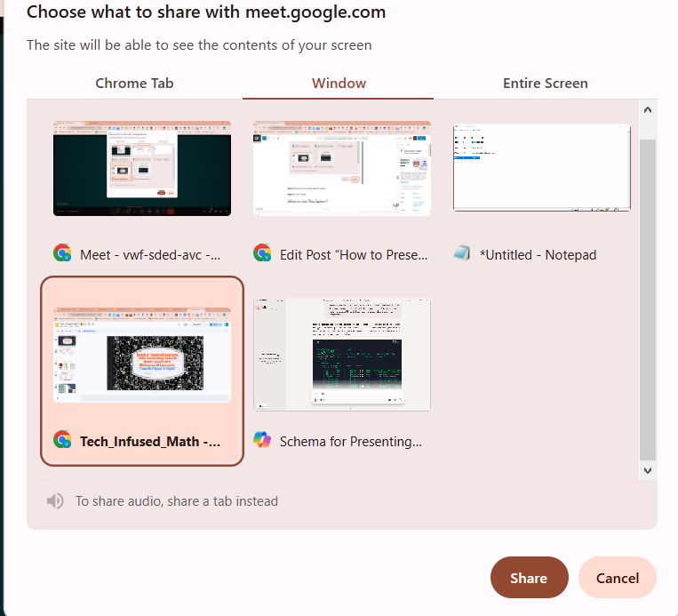Click the "Edit Post “How to Prese..." label

coord(354,255)
